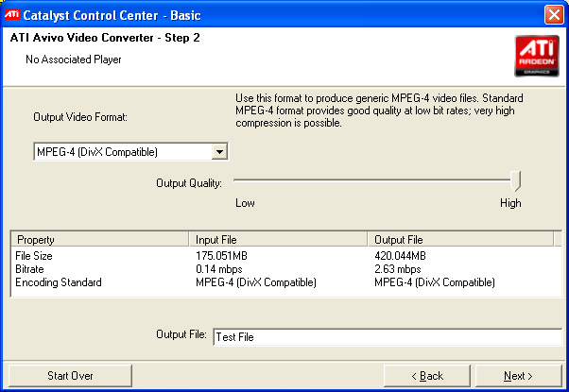This screenshot has height=392, width=569.
Task: Click the Start Over button
Action: click(x=70, y=376)
